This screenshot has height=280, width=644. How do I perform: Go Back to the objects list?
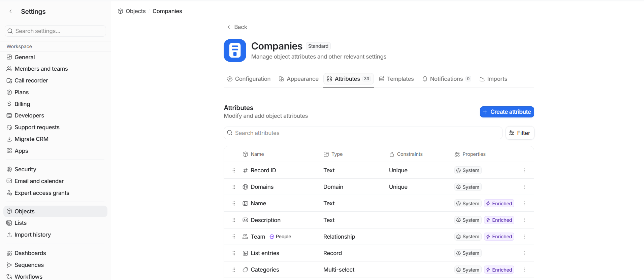[x=237, y=27]
